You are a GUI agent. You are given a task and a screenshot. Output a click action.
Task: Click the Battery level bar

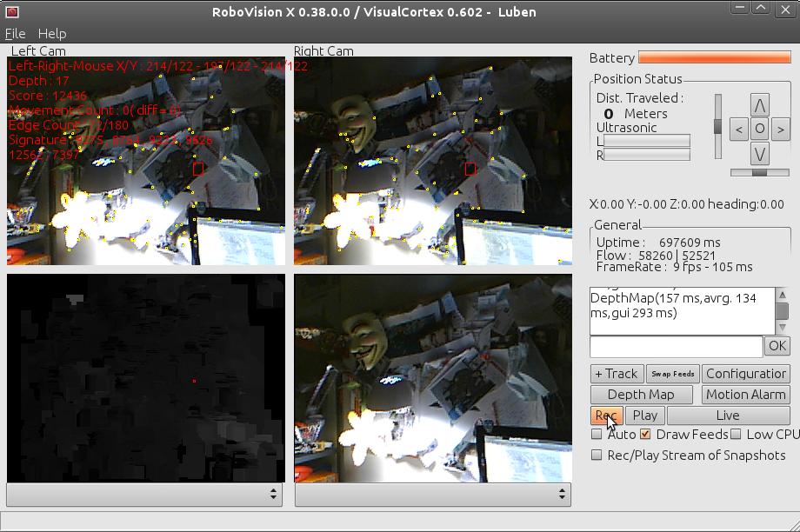pos(714,57)
